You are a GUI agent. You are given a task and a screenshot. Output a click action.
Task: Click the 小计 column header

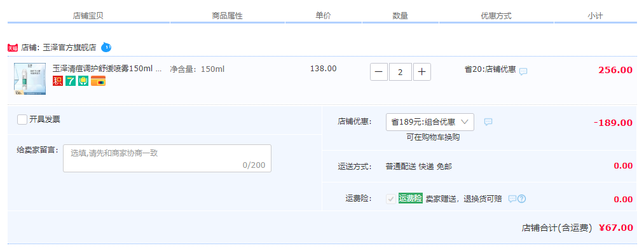pyautogui.click(x=595, y=16)
